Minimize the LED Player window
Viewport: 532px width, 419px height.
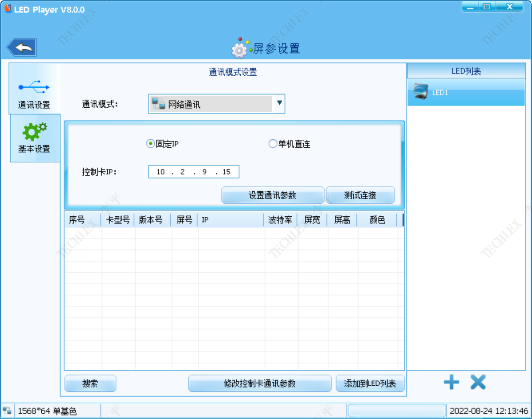[470, 7]
